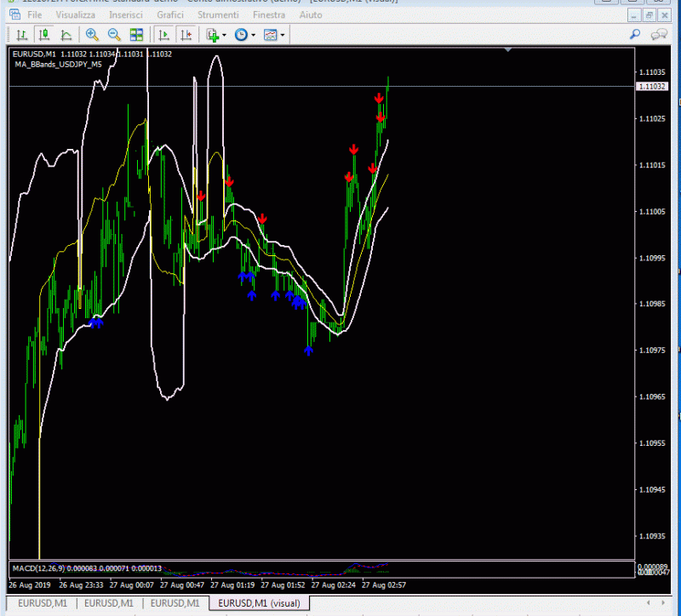Click the MetaTrader application icon beside File
The height and width of the screenshot is (616, 681).
pos(14,14)
